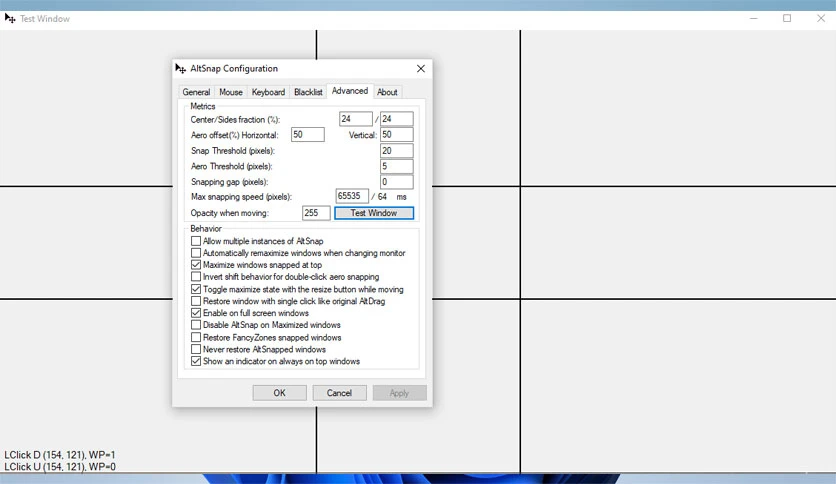Click the Snapping gap pixels field
Screen dimensions: 836x484
397,182
